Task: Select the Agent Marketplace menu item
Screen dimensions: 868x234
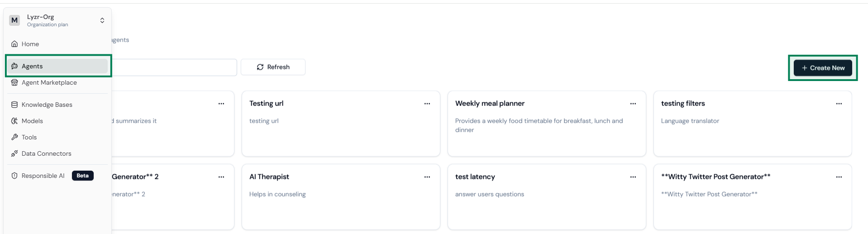Action: point(49,82)
